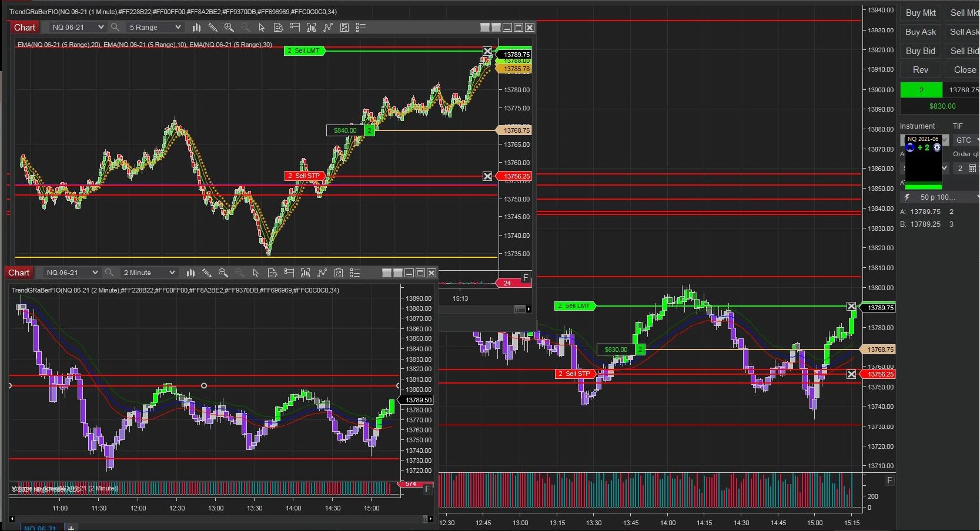
Task: Click the green position quantity box showing 2
Action: 921,90
